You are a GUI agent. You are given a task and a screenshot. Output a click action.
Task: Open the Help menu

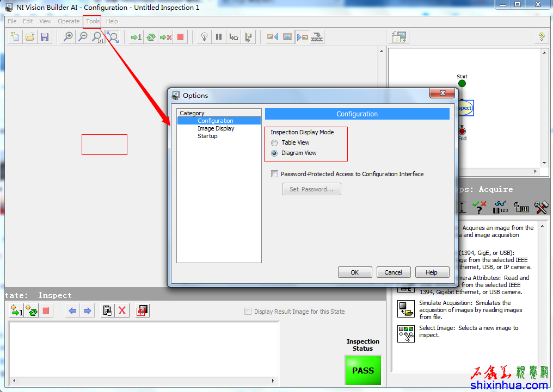point(112,21)
